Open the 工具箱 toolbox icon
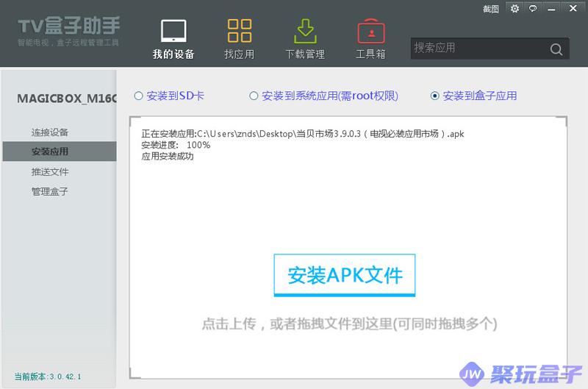588x389 pixels. [x=371, y=31]
